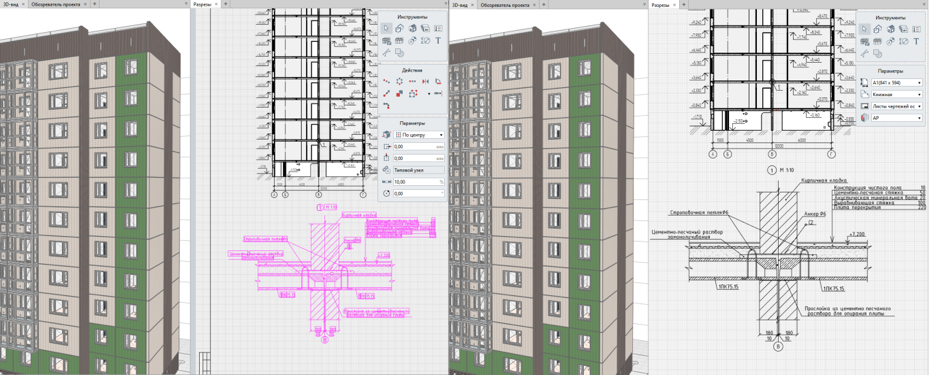Select the arrow pointer tool in left Инструменты panel

point(386,28)
